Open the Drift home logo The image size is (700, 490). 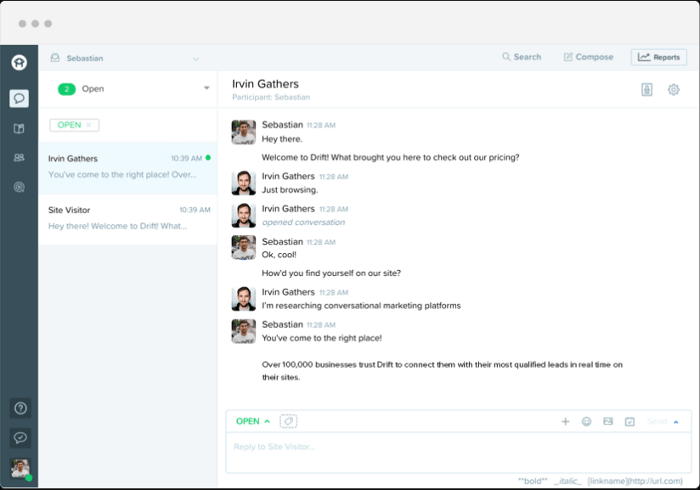coord(19,62)
